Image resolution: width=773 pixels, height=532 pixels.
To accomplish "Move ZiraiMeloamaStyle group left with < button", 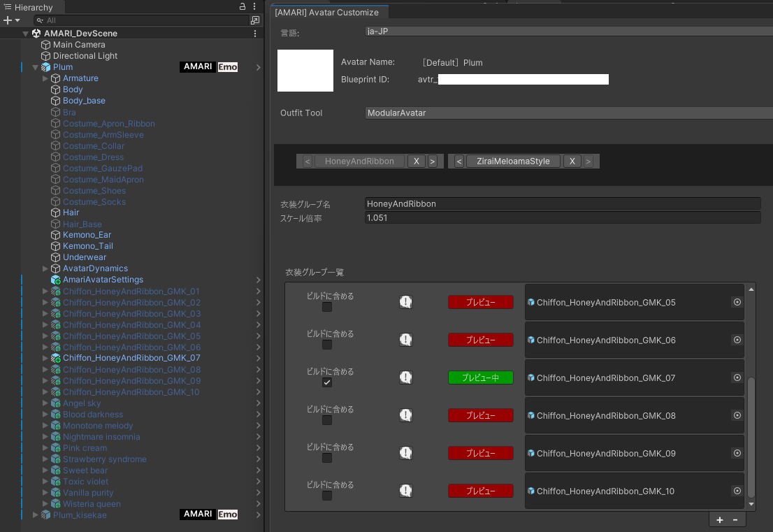I will coord(459,161).
